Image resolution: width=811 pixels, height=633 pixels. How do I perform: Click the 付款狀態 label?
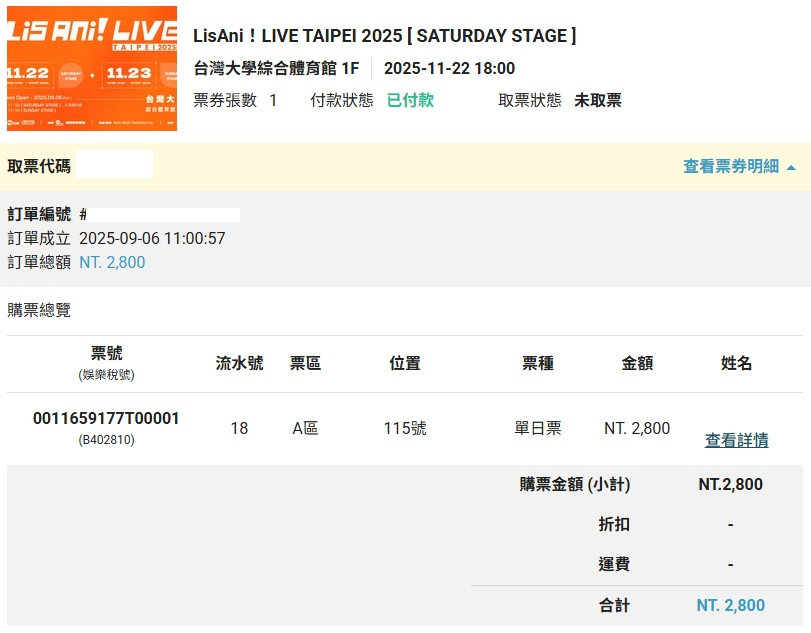pyautogui.click(x=342, y=100)
